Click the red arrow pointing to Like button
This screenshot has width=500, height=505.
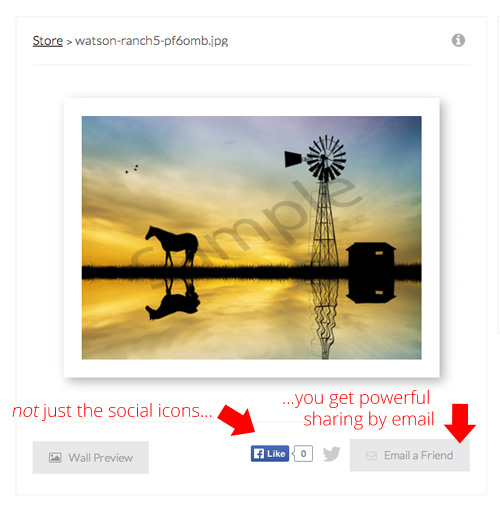pos(237,420)
